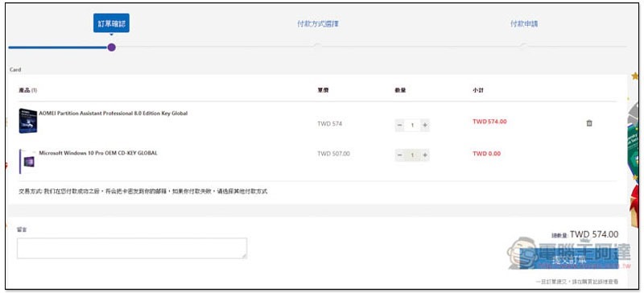The width and height of the screenshot is (644, 293).
Task: Select the 訂單確認 step tab
Action: [111, 23]
